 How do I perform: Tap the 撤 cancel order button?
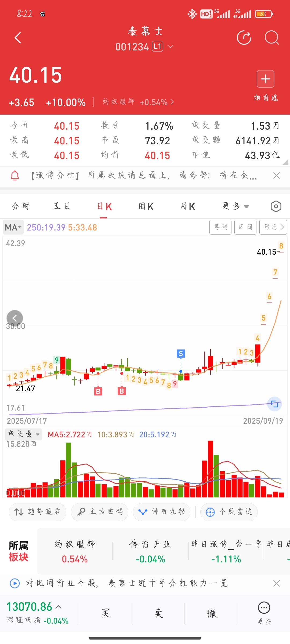pyautogui.click(x=212, y=613)
